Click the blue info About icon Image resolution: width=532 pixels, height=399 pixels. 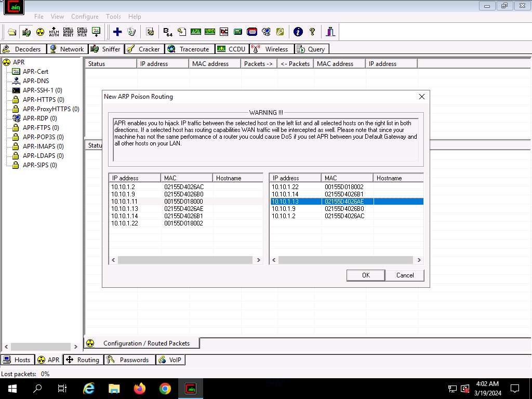point(298,32)
